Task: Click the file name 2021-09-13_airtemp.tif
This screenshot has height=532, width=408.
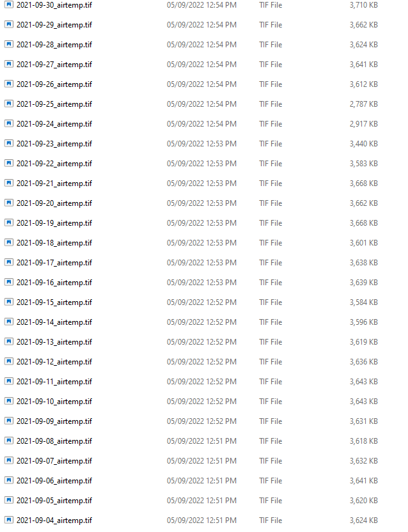Action: tap(54, 342)
